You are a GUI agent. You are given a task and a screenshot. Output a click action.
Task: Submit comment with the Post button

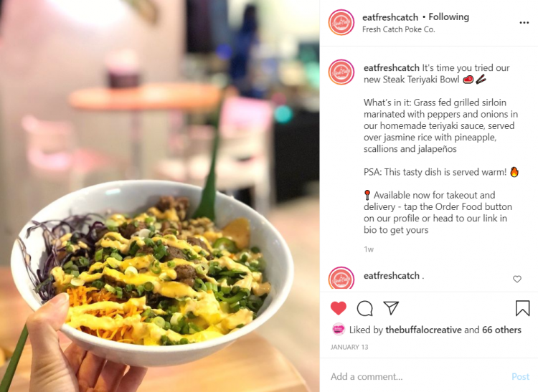(520, 376)
